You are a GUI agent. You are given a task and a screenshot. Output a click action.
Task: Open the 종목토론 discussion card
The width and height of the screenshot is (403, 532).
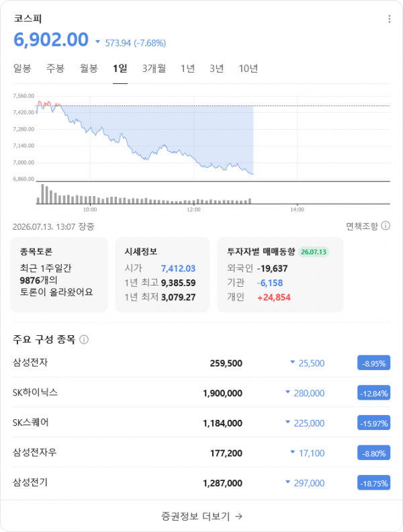coord(59,275)
